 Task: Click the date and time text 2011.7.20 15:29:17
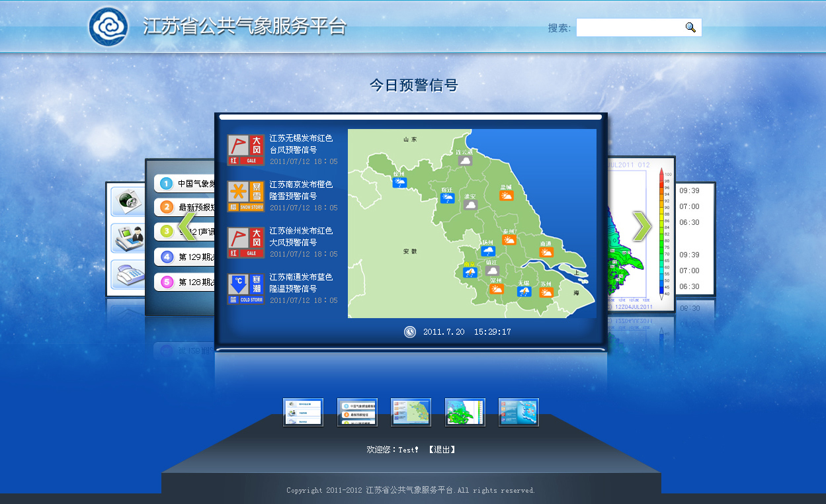coord(467,332)
